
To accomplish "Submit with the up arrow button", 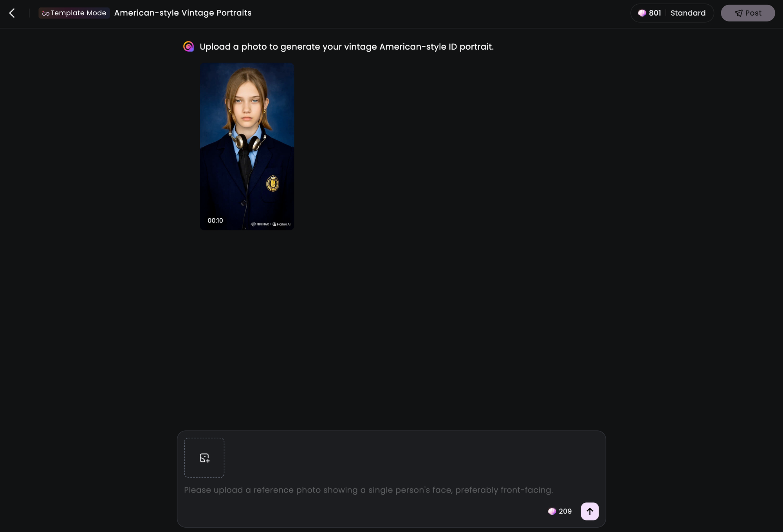I will coord(590,511).
